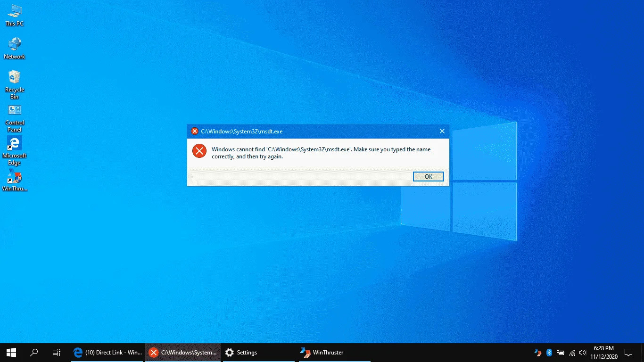Open Wi-Fi network tray icon

coord(572,352)
